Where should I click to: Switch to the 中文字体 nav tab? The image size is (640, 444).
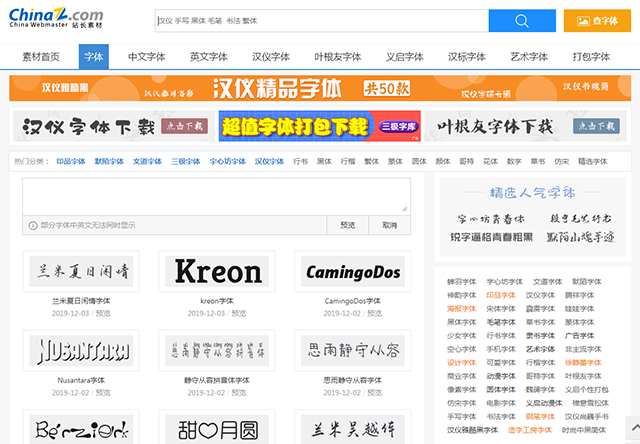(x=146, y=58)
